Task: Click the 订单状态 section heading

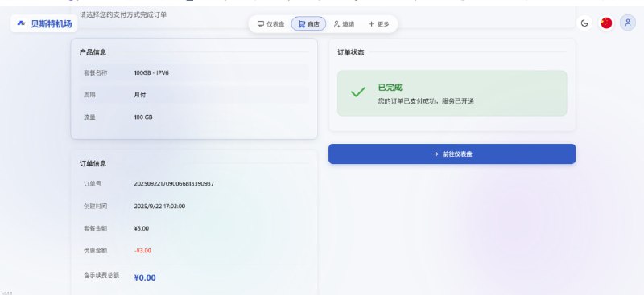Action: 351,52
